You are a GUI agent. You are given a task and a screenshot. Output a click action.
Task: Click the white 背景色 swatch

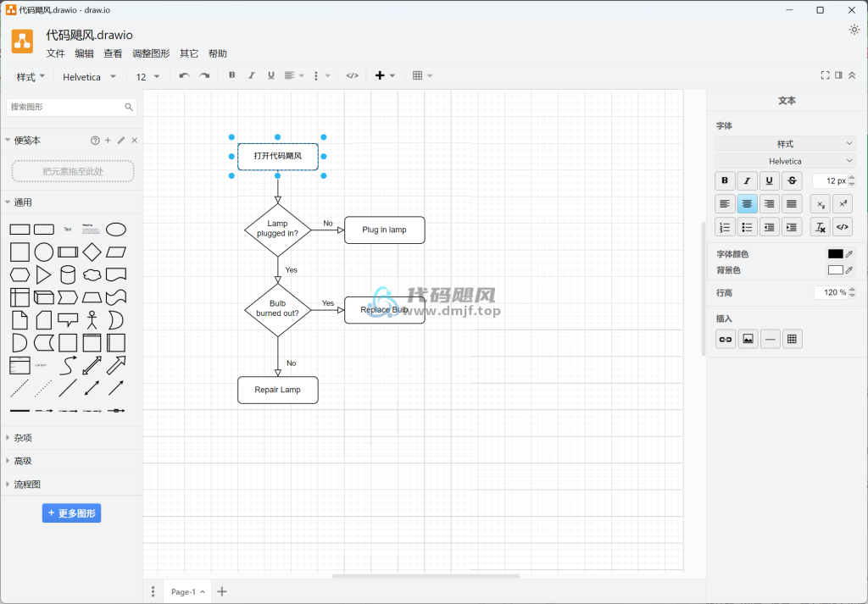tap(835, 270)
